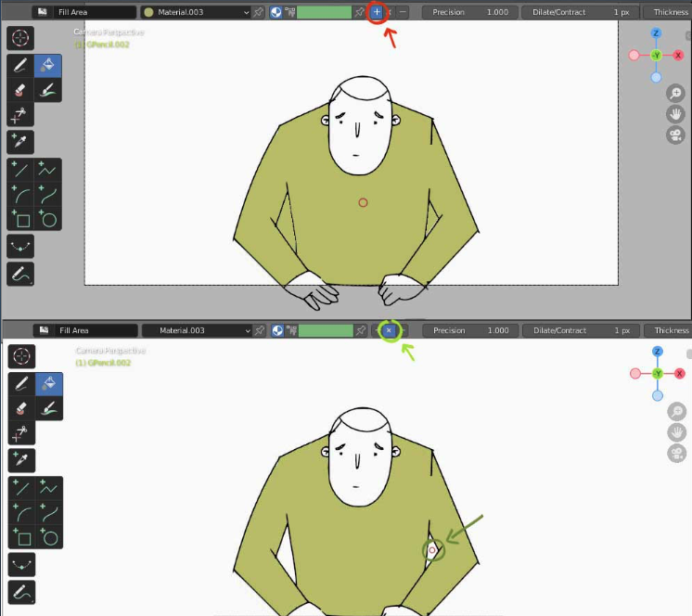Select the Curve tool in top viewport
The width and height of the screenshot is (692, 616).
[47, 195]
